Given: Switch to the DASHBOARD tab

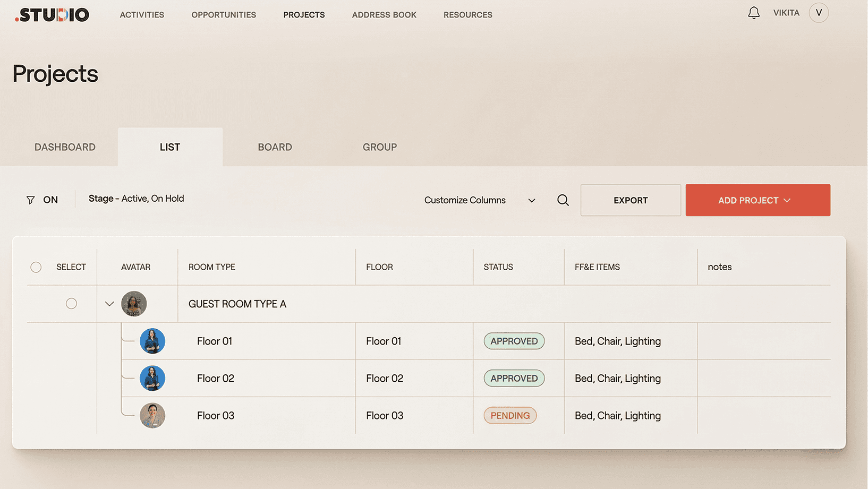Looking at the screenshot, I should (65, 147).
